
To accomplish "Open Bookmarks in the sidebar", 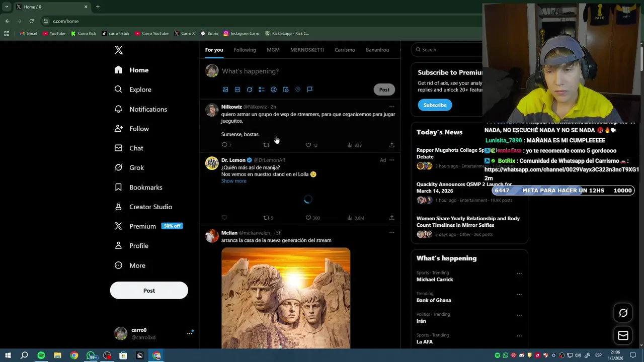I will click(x=138, y=187).
